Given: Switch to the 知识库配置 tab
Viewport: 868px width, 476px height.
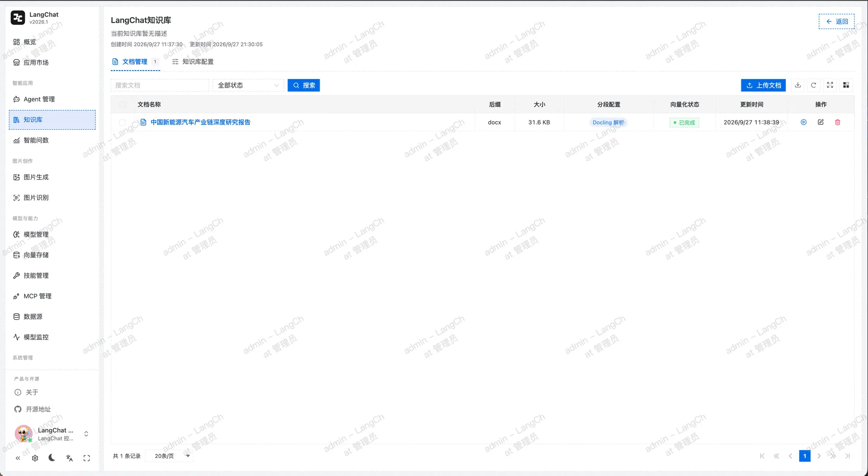Looking at the screenshot, I should tap(193, 61).
